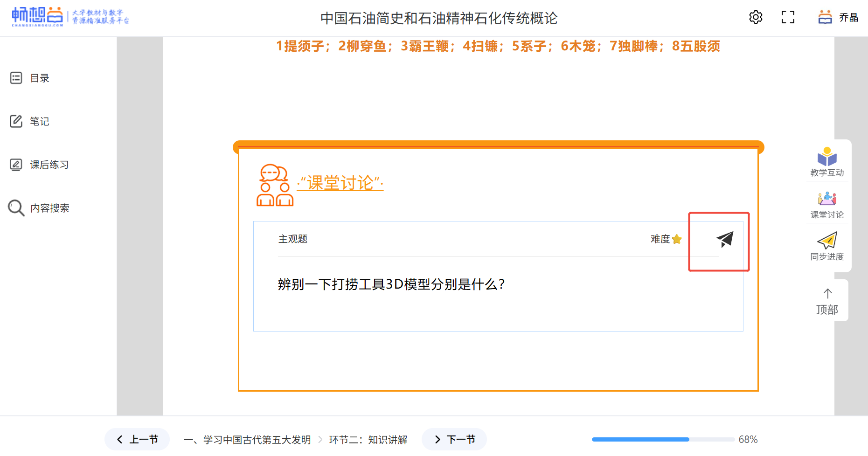Image resolution: width=868 pixels, height=456 pixels.
Task: Open 课堂讨论 from the right sidebar
Action: pyautogui.click(x=827, y=205)
